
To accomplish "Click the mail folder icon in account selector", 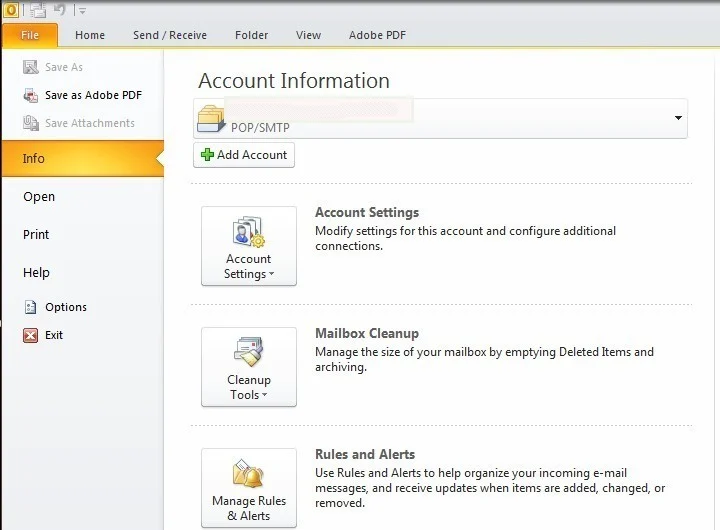I will click(x=211, y=118).
